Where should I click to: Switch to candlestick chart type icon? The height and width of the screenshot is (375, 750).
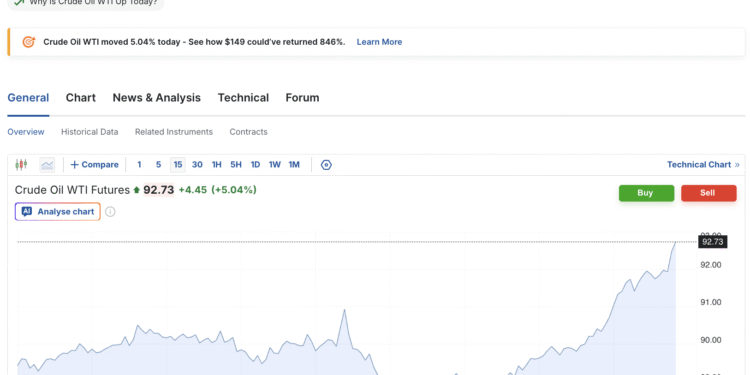click(x=21, y=165)
